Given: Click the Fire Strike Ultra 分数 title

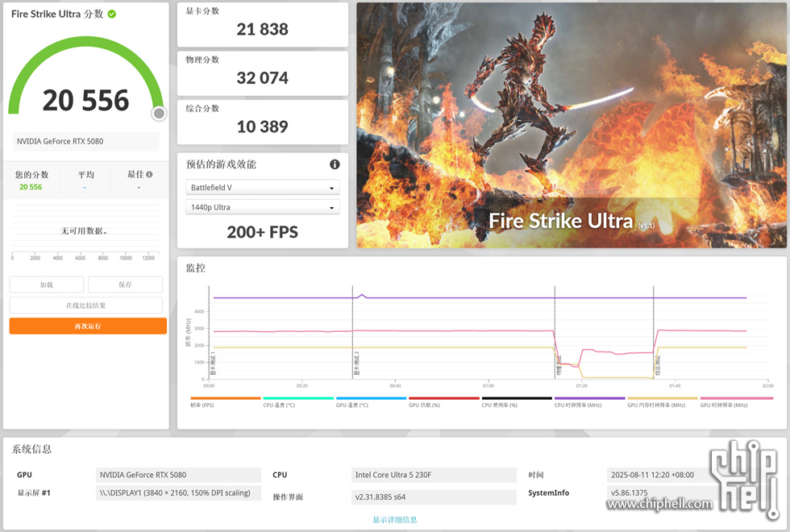Looking at the screenshot, I should pyautogui.click(x=57, y=15).
